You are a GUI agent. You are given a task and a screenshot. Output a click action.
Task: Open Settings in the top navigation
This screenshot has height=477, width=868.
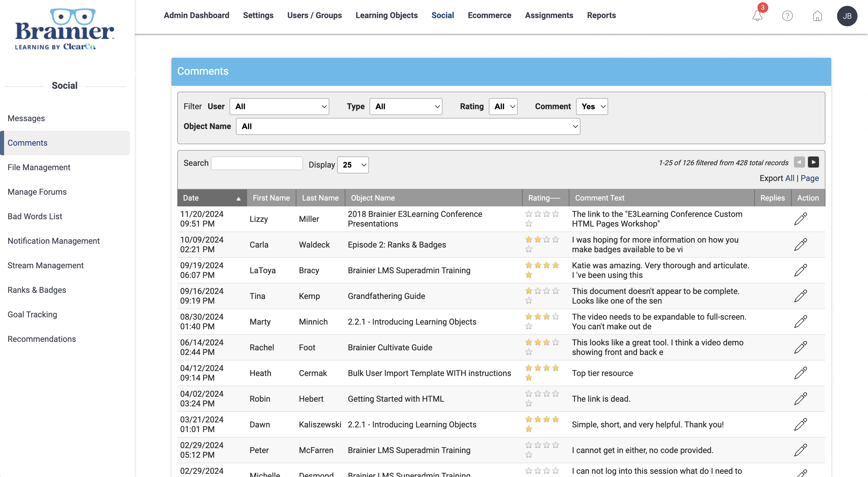(x=258, y=15)
